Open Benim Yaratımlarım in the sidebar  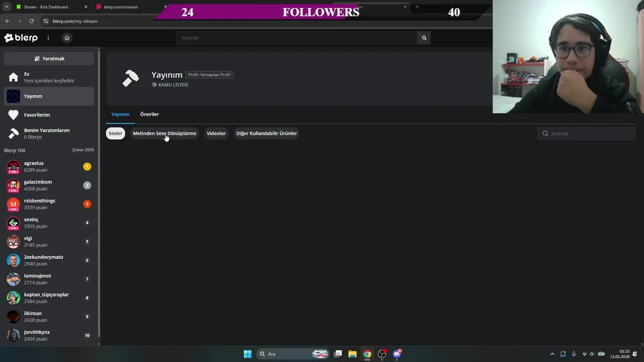point(49,134)
